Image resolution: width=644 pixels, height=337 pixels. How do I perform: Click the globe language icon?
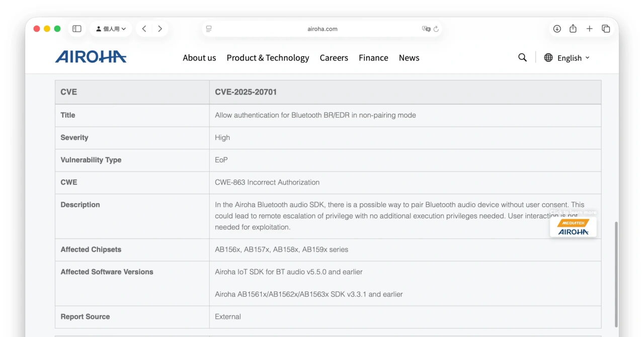click(548, 57)
